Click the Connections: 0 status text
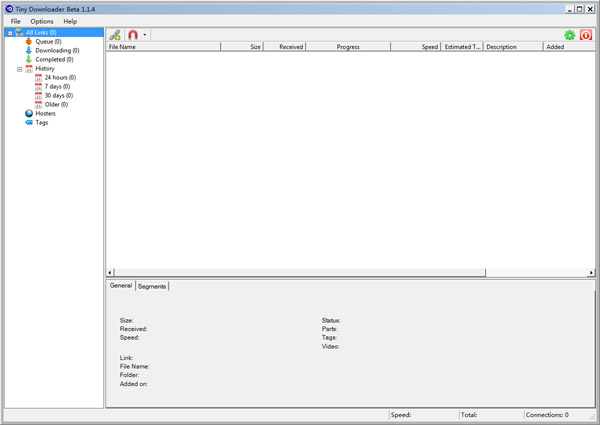600x425 pixels. tap(547, 415)
